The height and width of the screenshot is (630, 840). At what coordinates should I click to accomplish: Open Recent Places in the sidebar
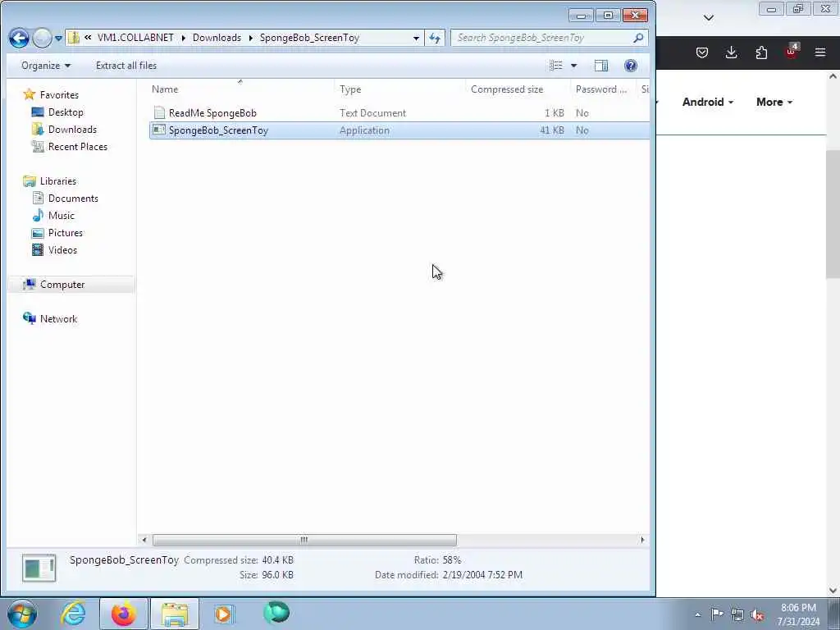[78, 147]
